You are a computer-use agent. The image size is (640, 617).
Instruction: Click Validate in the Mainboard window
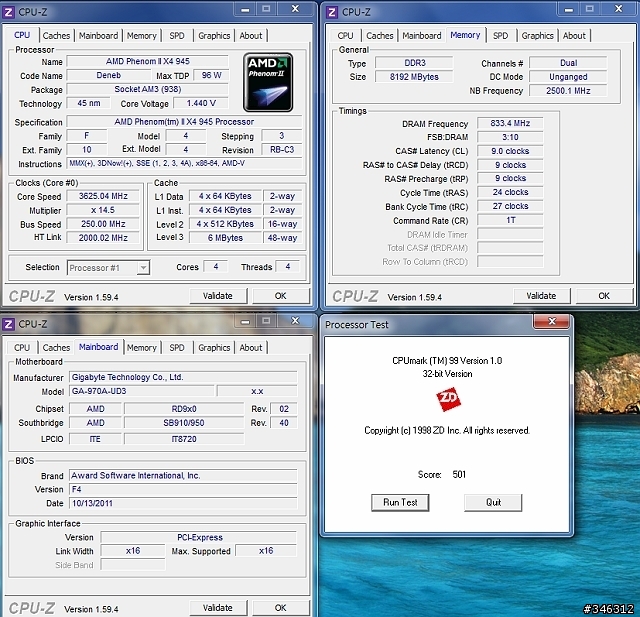218,608
